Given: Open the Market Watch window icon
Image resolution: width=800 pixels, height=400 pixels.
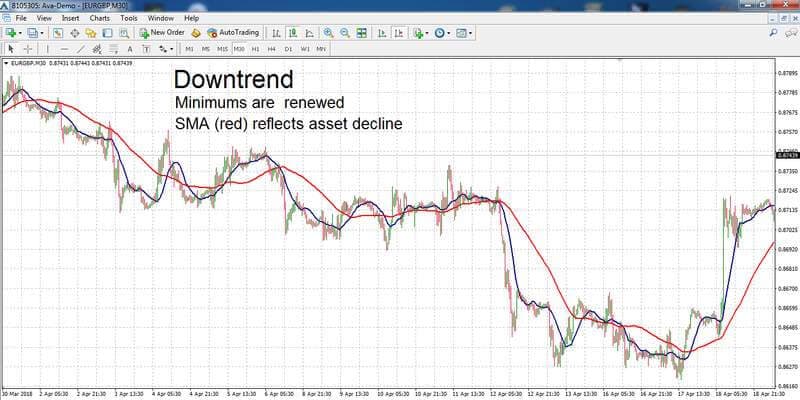Looking at the screenshot, I should pos(58,33).
